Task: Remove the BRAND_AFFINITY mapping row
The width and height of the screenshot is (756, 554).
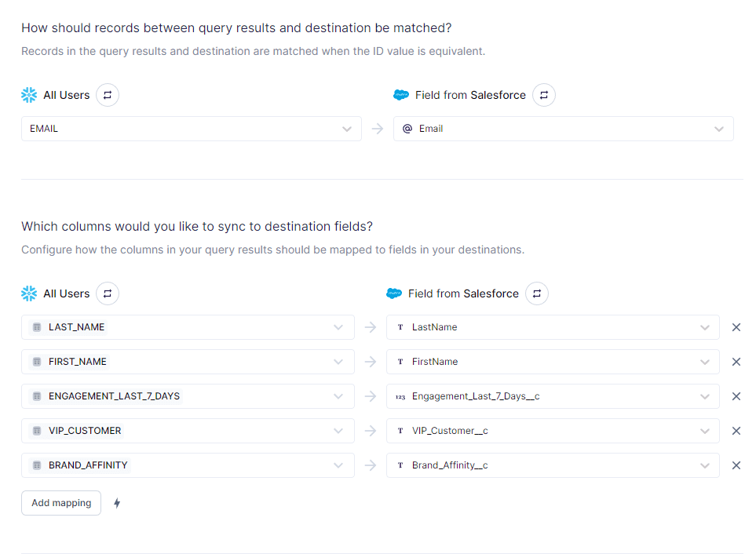Action: coord(736,465)
